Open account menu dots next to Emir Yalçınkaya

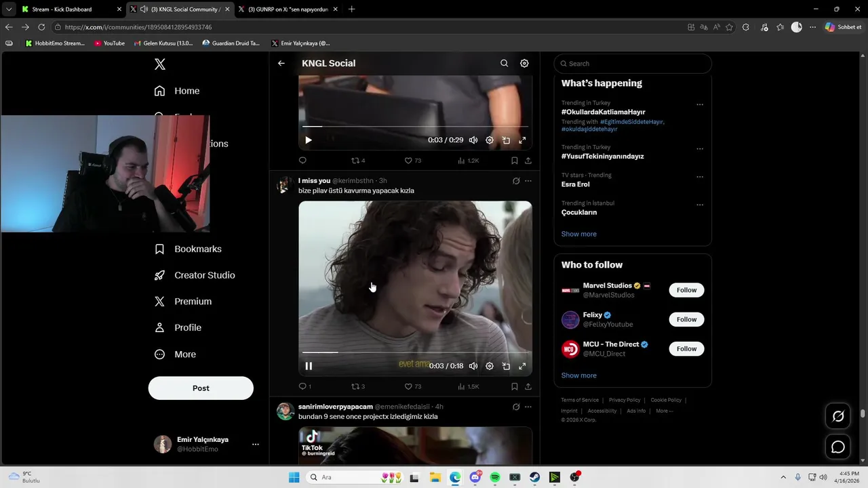click(x=256, y=445)
